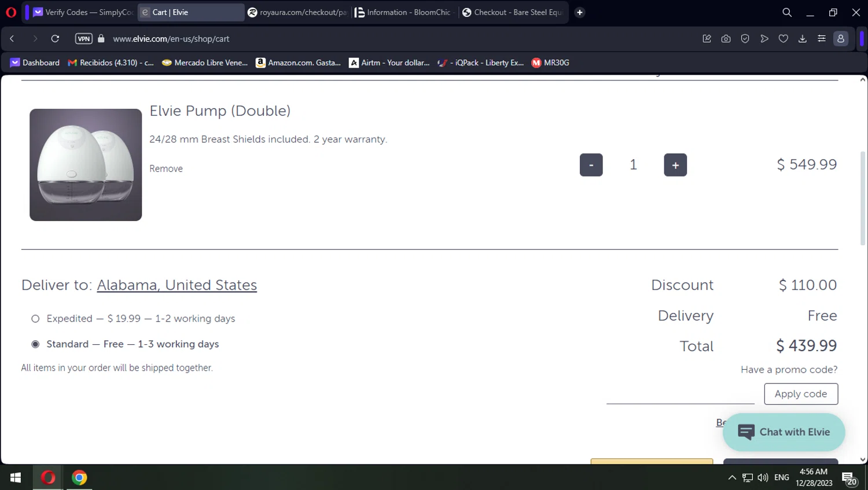Click the Apply code button
This screenshot has height=490, width=868.
pyautogui.click(x=801, y=394)
